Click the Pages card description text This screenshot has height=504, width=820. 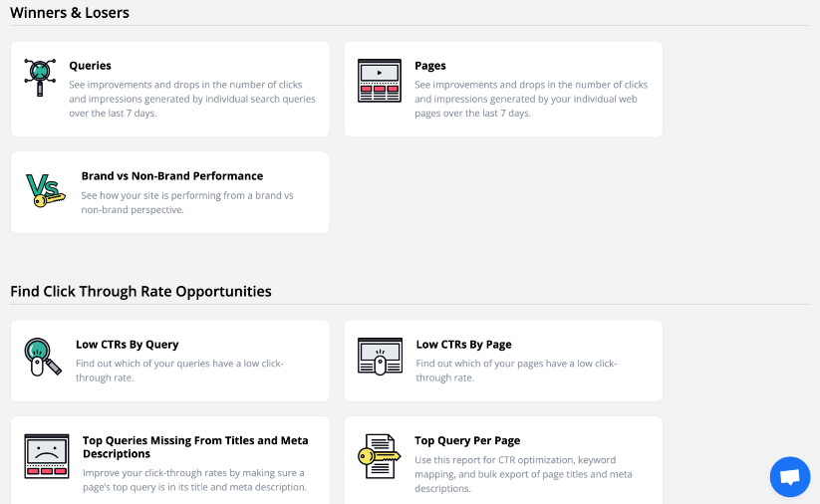click(531, 99)
